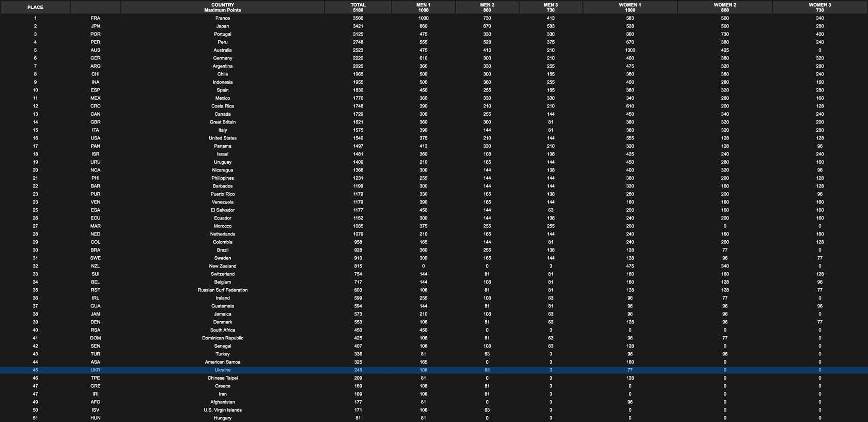Click the PLACE column header
Image resolution: width=868 pixels, height=422 pixels.
coord(35,7)
